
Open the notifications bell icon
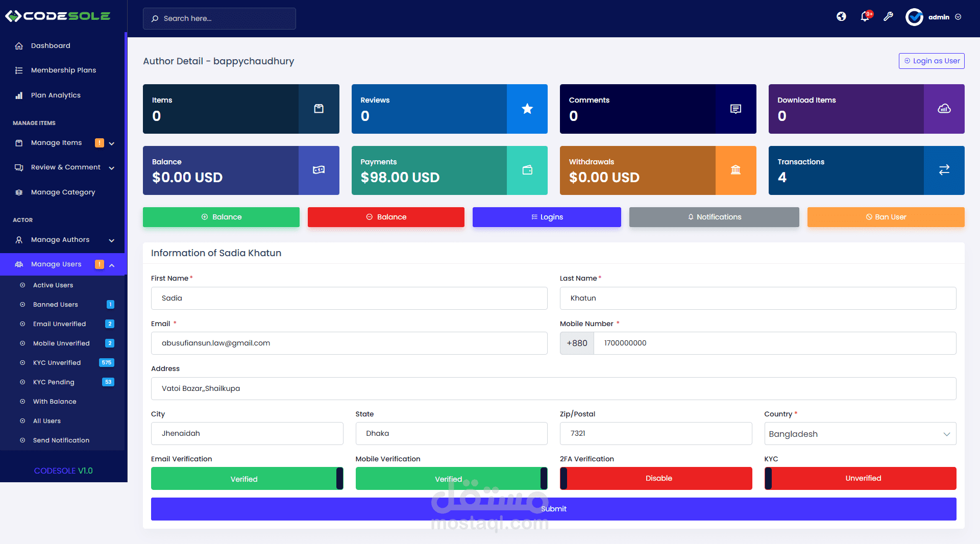click(865, 16)
